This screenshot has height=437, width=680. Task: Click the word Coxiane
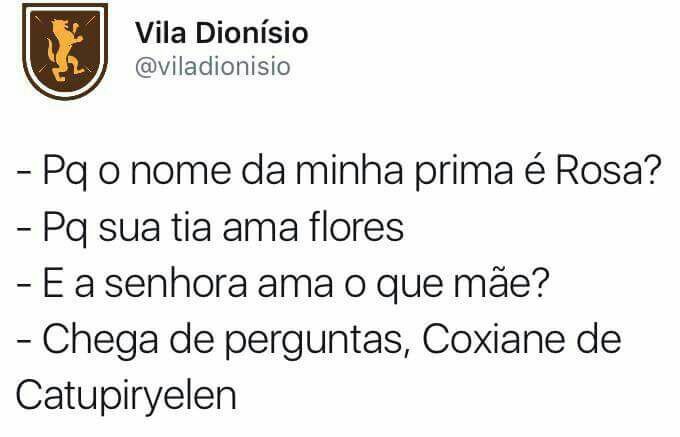coord(494,339)
